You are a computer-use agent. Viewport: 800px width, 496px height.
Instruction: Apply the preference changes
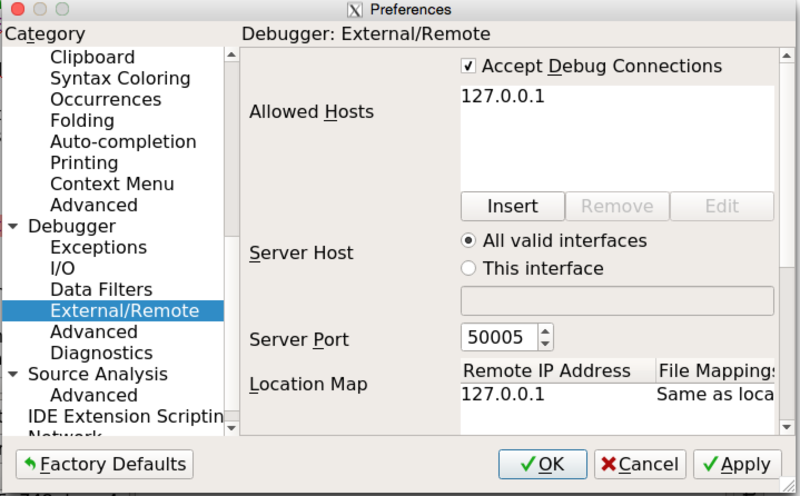[x=736, y=464]
